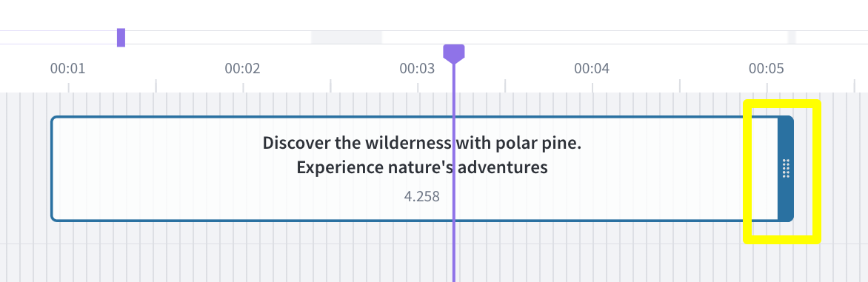Click the empty track row beneath the subtitle block
Image resolution: width=868 pixels, height=282 pixels.
(x=434, y=263)
